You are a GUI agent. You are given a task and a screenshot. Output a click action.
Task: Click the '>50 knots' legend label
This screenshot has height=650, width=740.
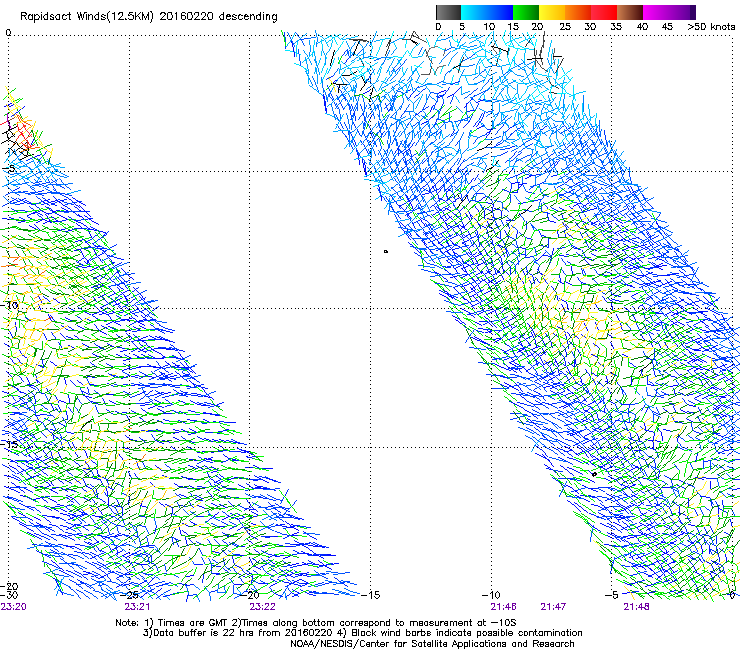tap(711, 27)
